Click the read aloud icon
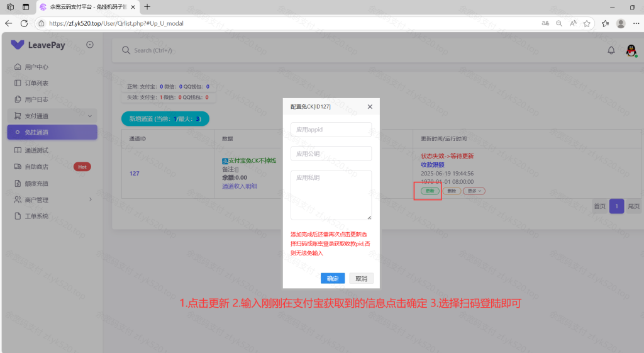Image resolution: width=644 pixels, height=353 pixels. [x=573, y=23]
